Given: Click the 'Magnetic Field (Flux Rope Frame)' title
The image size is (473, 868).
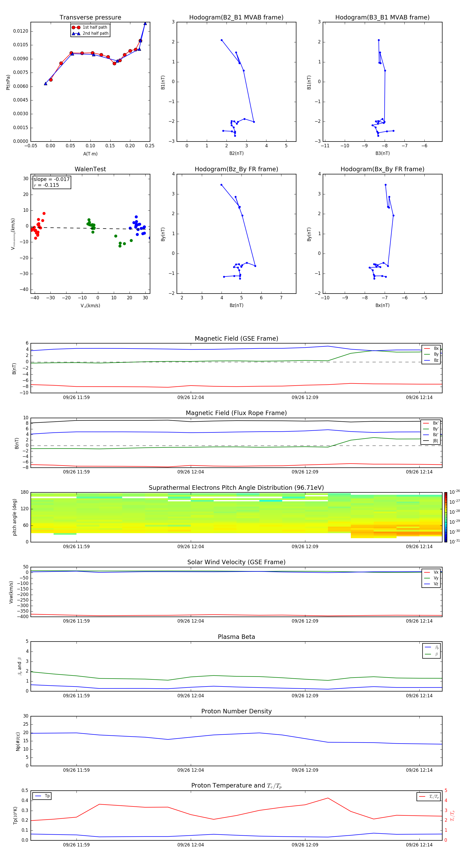Looking at the screenshot, I should pyautogui.click(x=236, y=413).
